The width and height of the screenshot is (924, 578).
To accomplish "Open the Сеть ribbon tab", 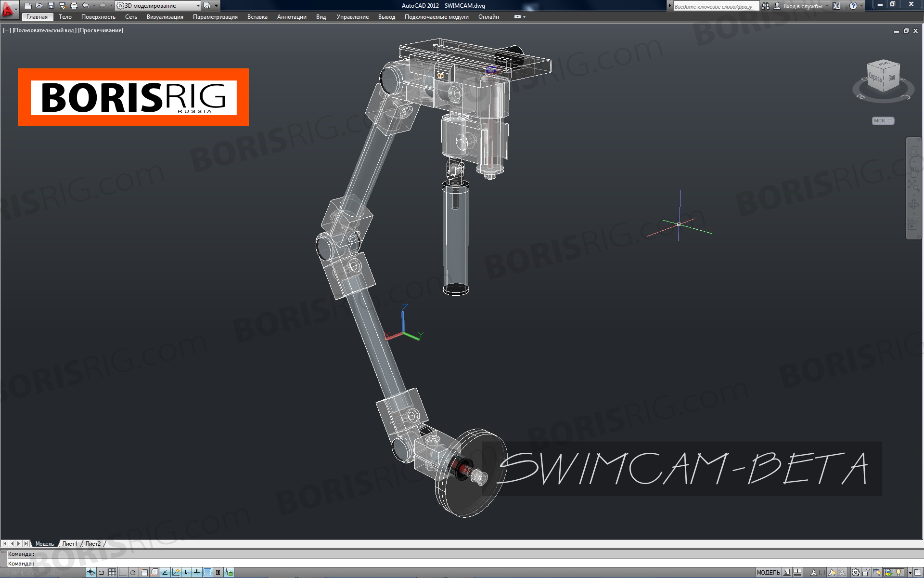I will click(131, 17).
